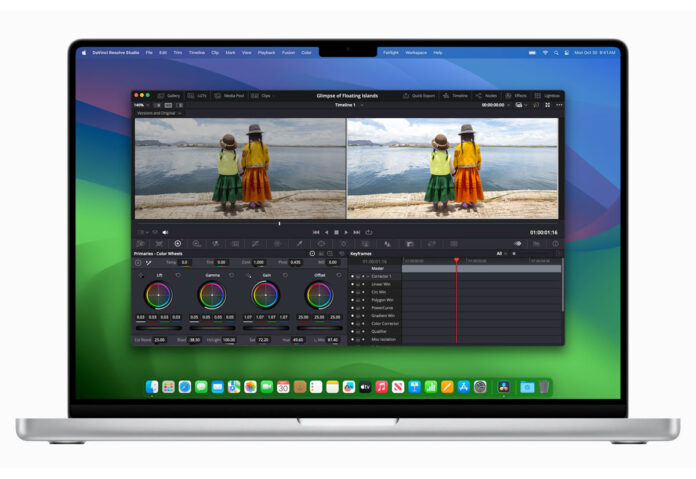Open the Effects panel
Image resolution: width=696 pixels, height=479 pixels.
(x=516, y=96)
